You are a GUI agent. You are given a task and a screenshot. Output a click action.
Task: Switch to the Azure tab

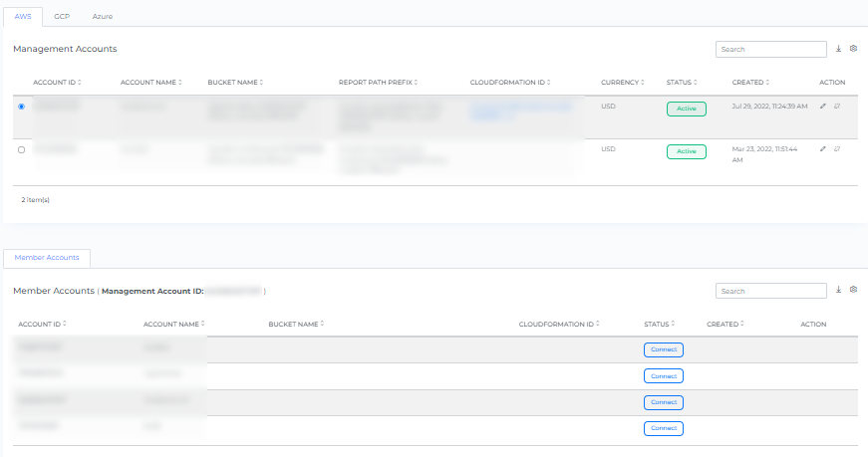tap(103, 17)
